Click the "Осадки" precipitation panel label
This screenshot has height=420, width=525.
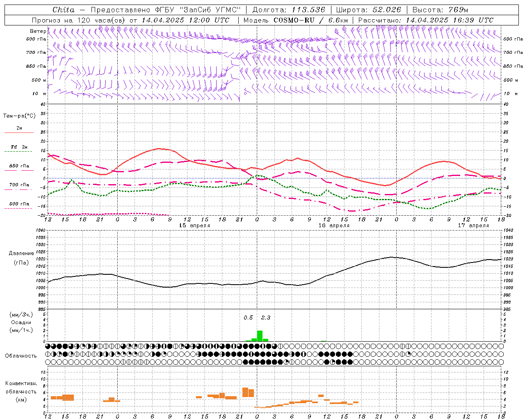tap(21, 322)
